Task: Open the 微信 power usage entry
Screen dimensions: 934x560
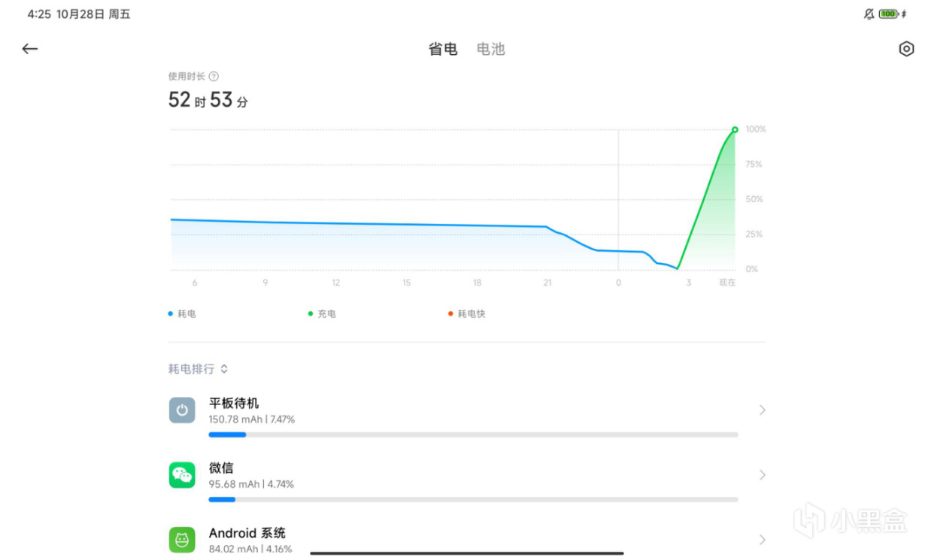Action: point(451,475)
